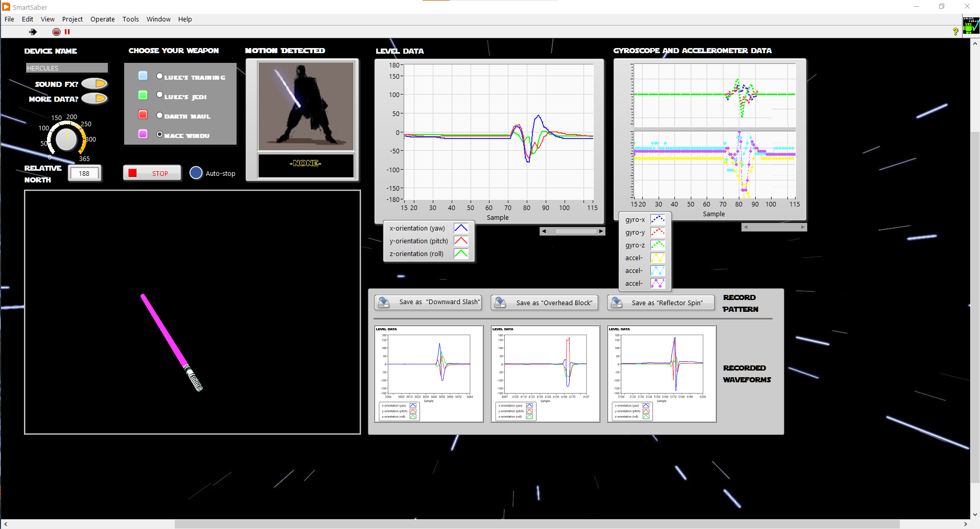The image size is (980, 529).
Task: Click the SmartSaber VI icon at top right
Action: pos(971,26)
